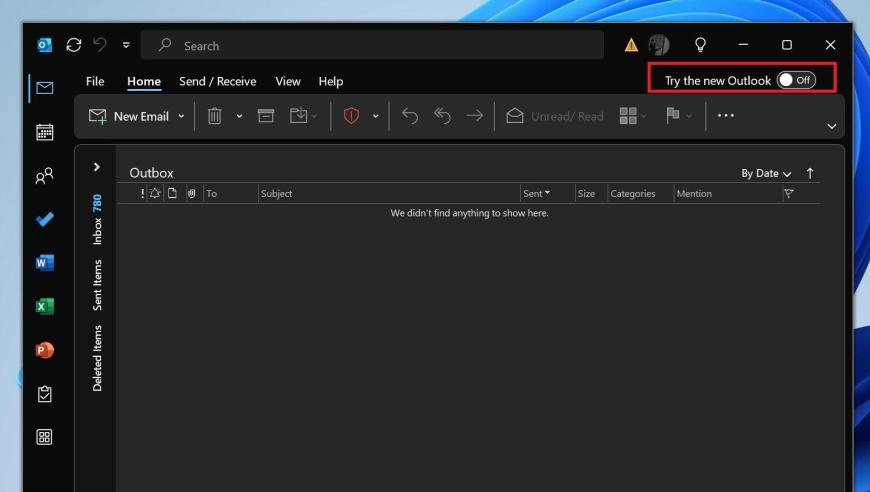Sort by Icon page column header
The height and width of the screenshot is (492, 870).
pyautogui.click(x=173, y=194)
